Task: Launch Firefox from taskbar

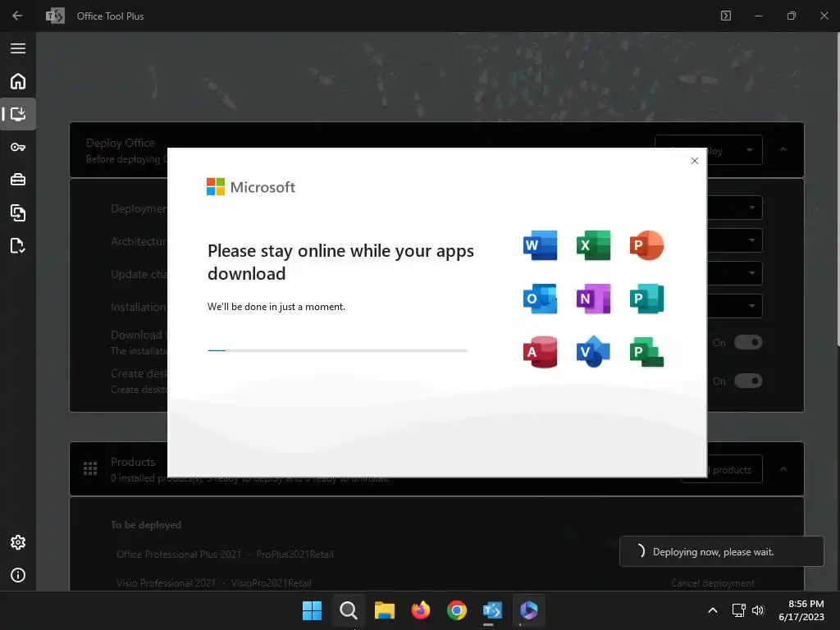Action: [421, 610]
